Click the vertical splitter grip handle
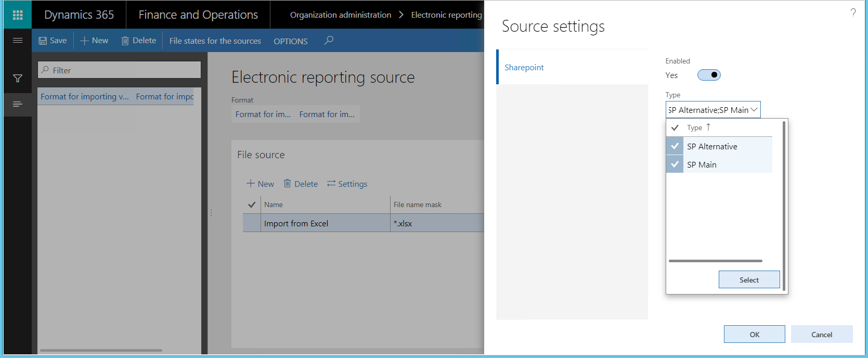Image resolution: width=868 pixels, height=358 pixels. pos(211,213)
